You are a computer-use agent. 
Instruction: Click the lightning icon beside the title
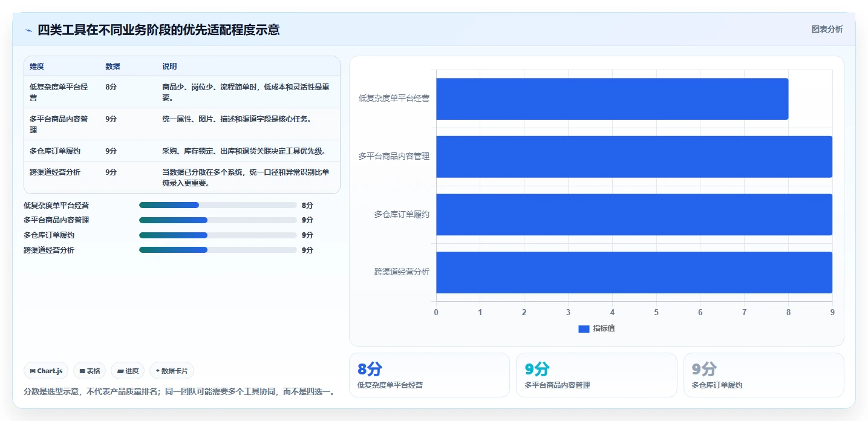click(28, 30)
